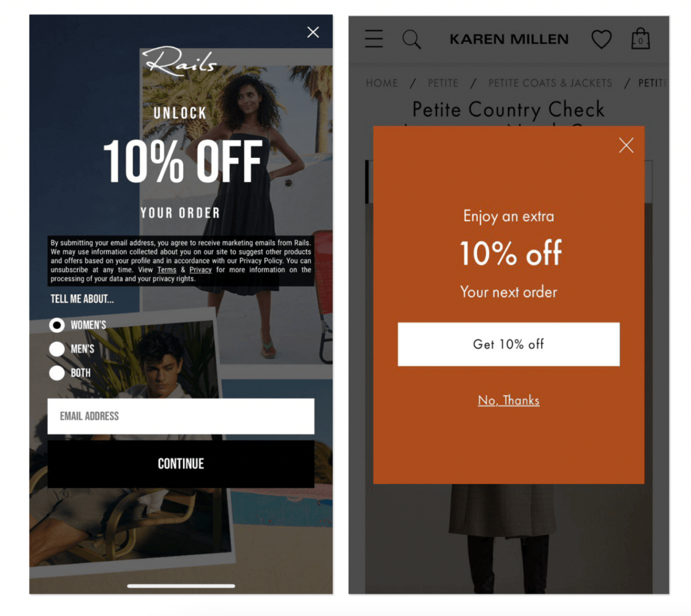Viewport: 691px width, 616px height.
Task: Open Petite Coats & Jackets breadcrumb
Action: click(550, 83)
